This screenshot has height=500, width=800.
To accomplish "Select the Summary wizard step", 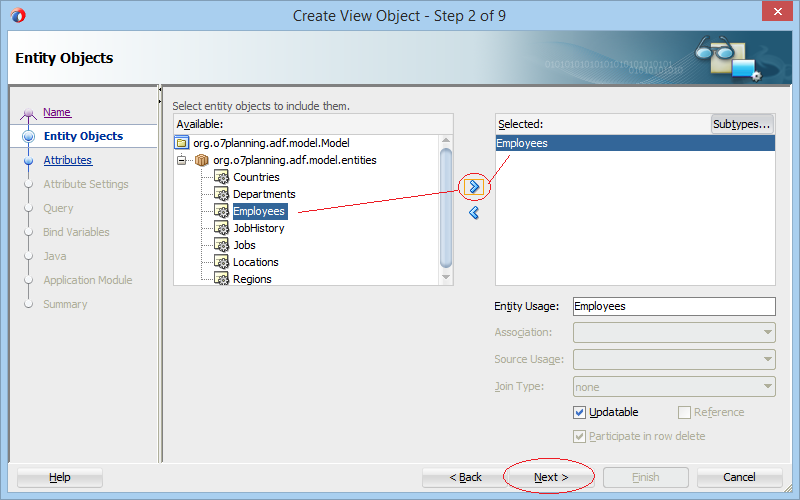I will tap(65, 304).
